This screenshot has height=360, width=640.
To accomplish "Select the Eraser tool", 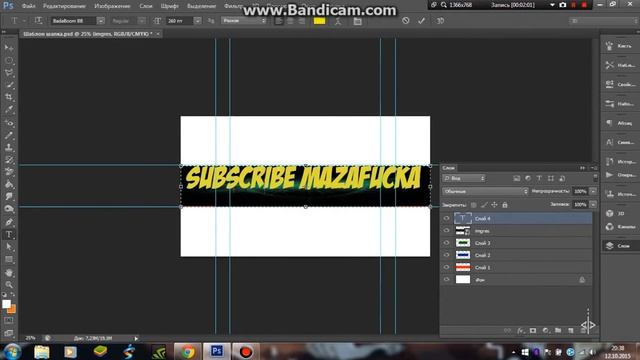I will (x=9, y=172).
